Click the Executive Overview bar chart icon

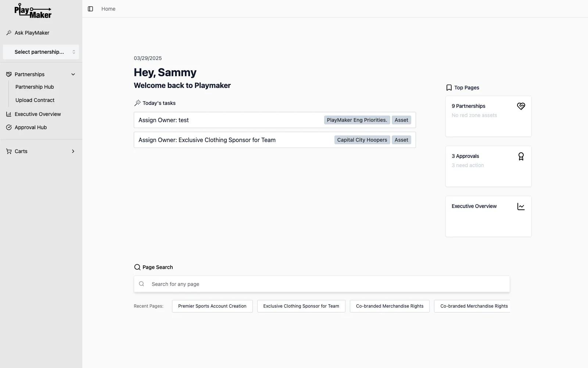click(x=9, y=114)
